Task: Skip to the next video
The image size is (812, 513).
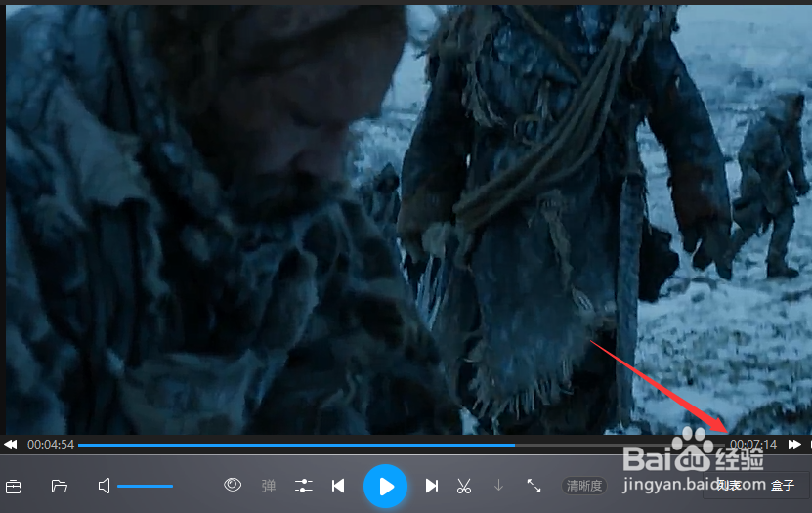Action: 431,486
